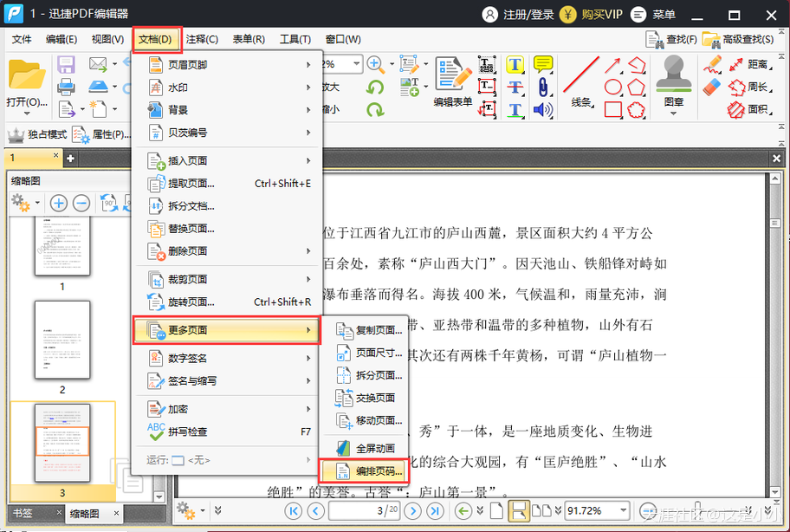The height and width of the screenshot is (532, 790).
Task: Run 拼写检查 spell check
Action: coord(227,431)
